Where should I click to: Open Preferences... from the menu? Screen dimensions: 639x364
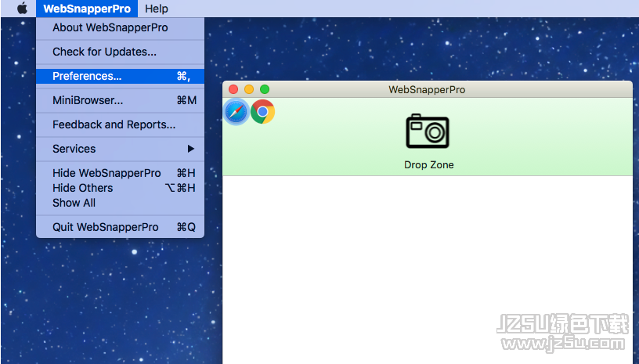[121, 76]
